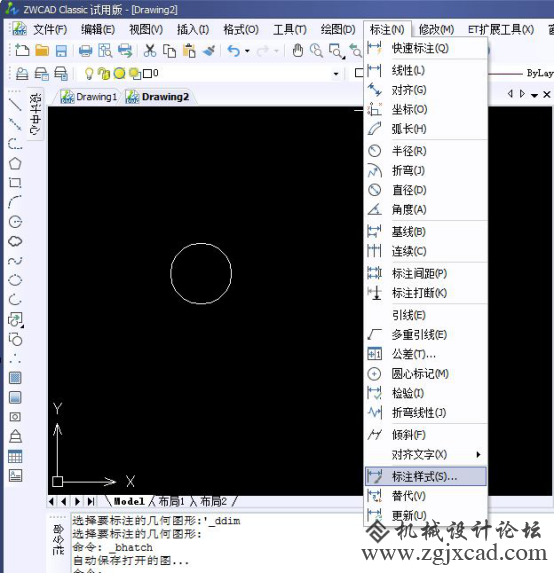The height and width of the screenshot is (574, 554).
Task: Choose 圆心标记(M) menu entry
Action: point(426,374)
